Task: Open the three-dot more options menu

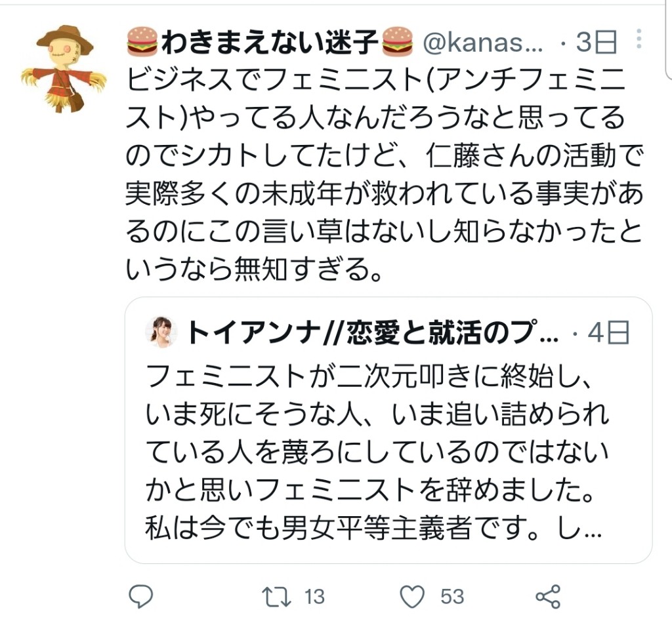Action: 639,39
